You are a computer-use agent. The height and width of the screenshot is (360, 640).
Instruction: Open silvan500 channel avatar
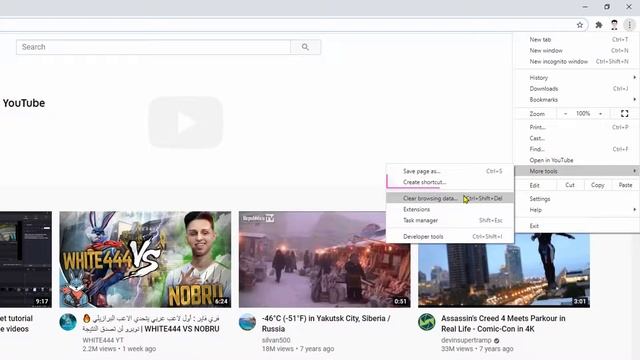(x=247, y=322)
